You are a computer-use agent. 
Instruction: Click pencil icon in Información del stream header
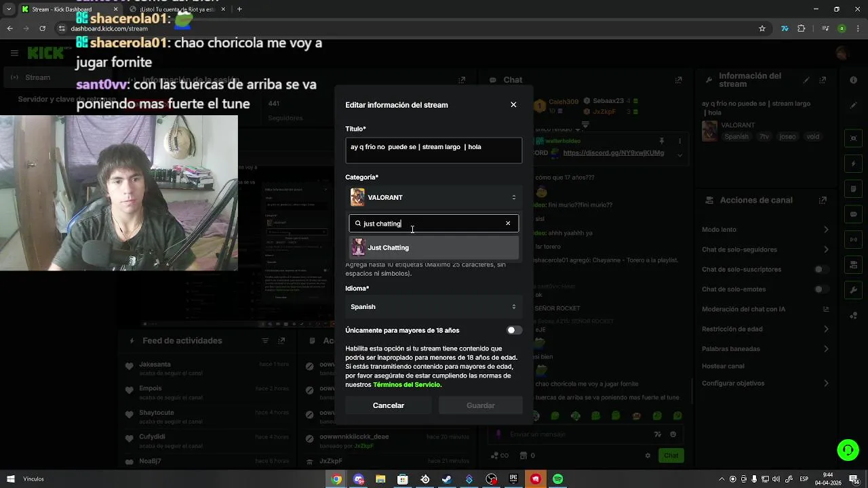coord(806,80)
